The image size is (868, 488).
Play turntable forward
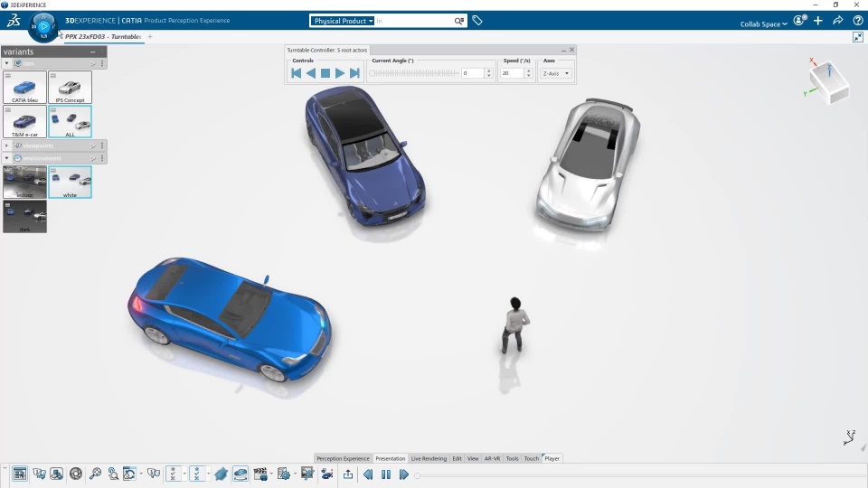pyautogui.click(x=340, y=73)
